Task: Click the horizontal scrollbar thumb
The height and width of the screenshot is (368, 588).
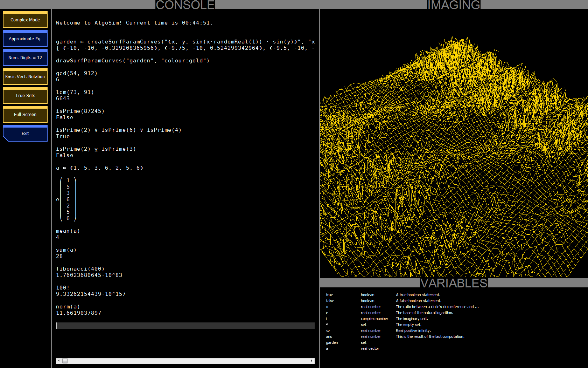Action: click(65, 361)
